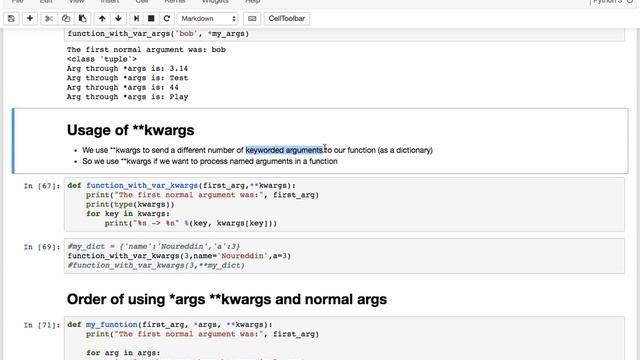Viewport: 640px width, 360px height.
Task: Insert a new cell with the plus icon
Action: [x=30, y=18]
